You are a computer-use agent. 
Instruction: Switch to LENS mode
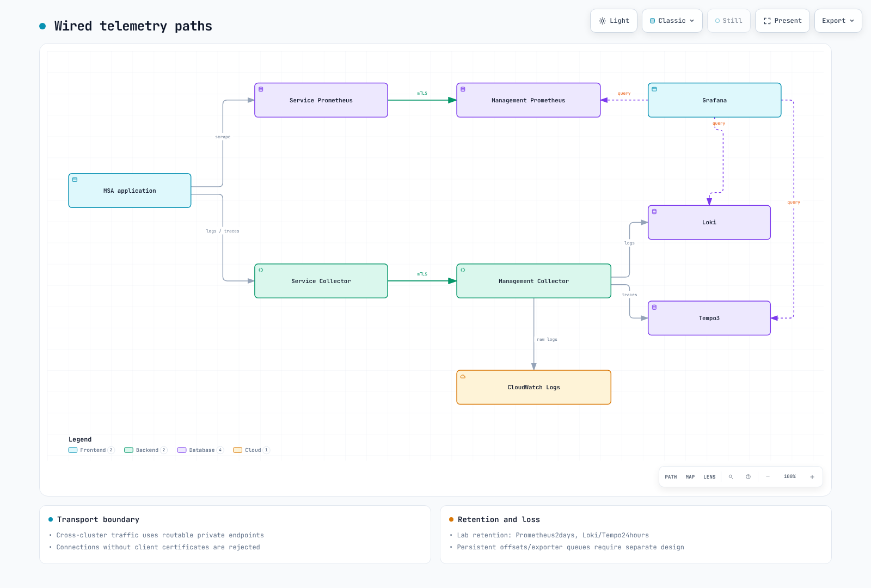[x=709, y=477]
